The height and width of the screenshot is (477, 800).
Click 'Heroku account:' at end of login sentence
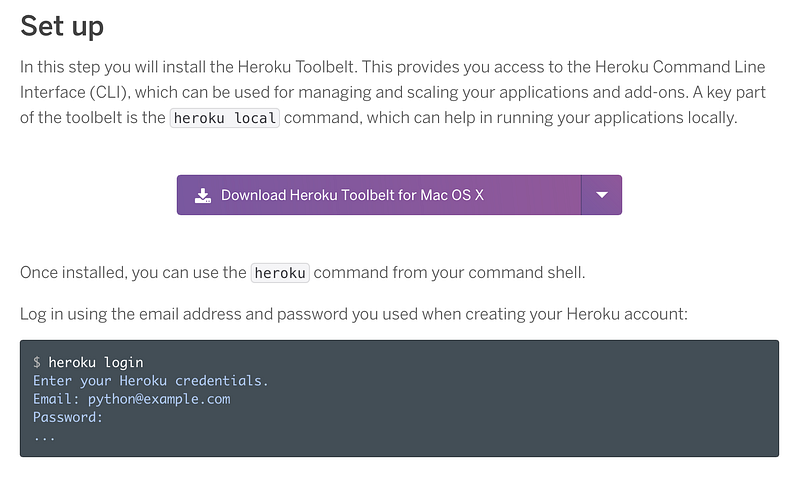[x=627, y=314]
